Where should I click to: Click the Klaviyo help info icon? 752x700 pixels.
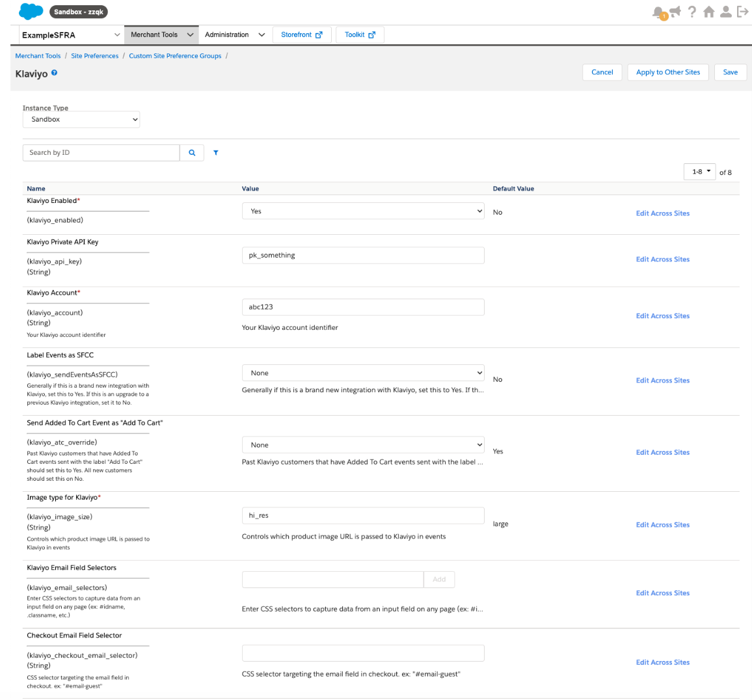pos(55,73)
